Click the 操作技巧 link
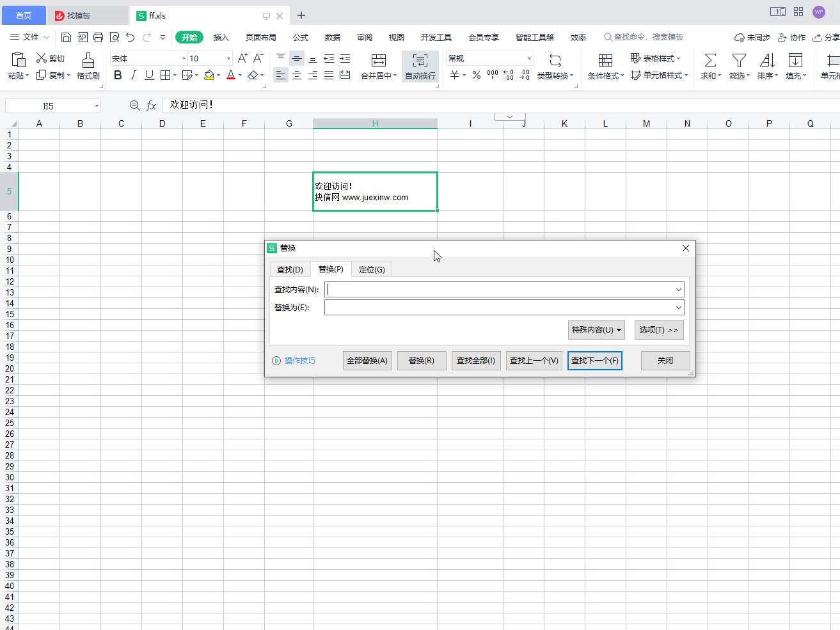 click(x=299, y=361)
